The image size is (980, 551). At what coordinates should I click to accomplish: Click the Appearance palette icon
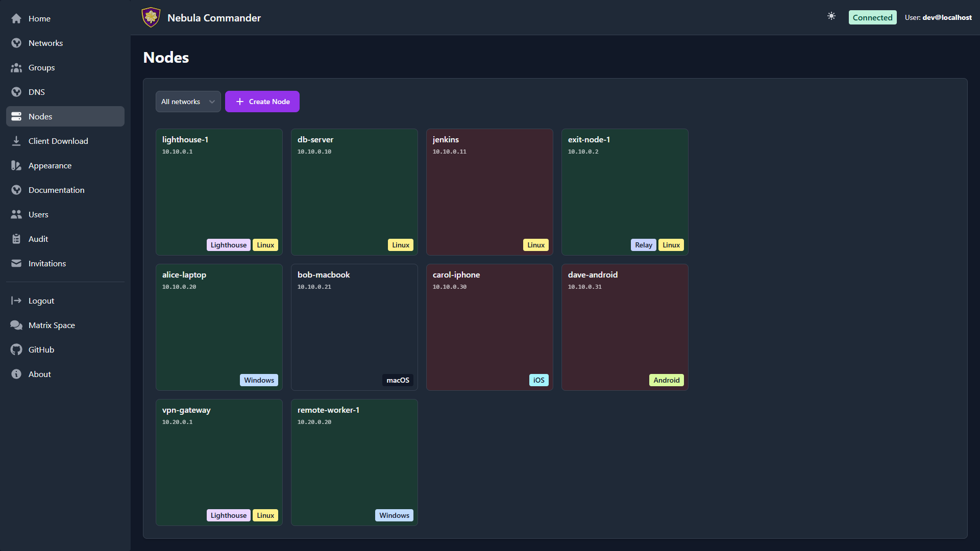tap(16, 165)
